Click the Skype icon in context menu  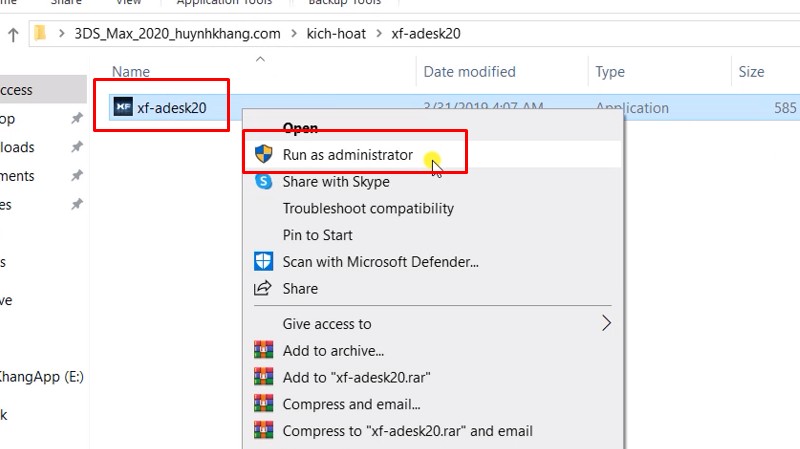coord(264,182)
